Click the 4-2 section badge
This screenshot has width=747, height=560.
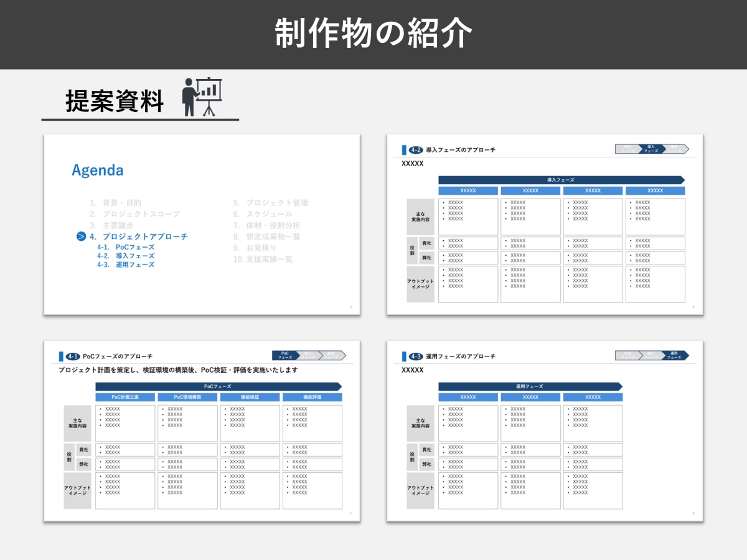[x=416, y=150]
